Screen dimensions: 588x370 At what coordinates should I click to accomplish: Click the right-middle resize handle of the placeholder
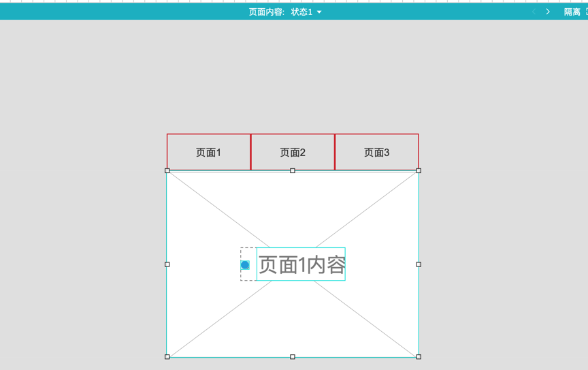[x=419, y=264]
